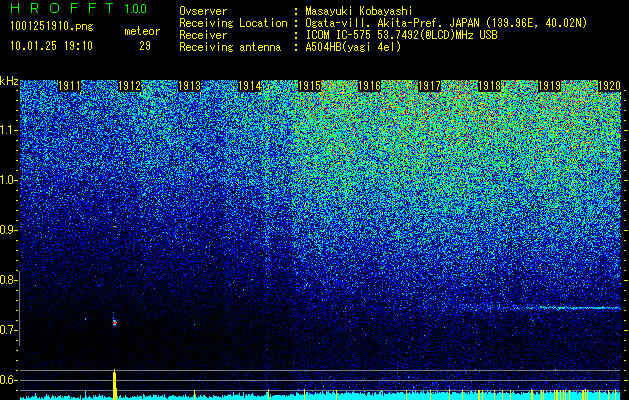Click the kHz axis unit label
The width and height of the screenshot is (629, 400).
pos(9,81)
